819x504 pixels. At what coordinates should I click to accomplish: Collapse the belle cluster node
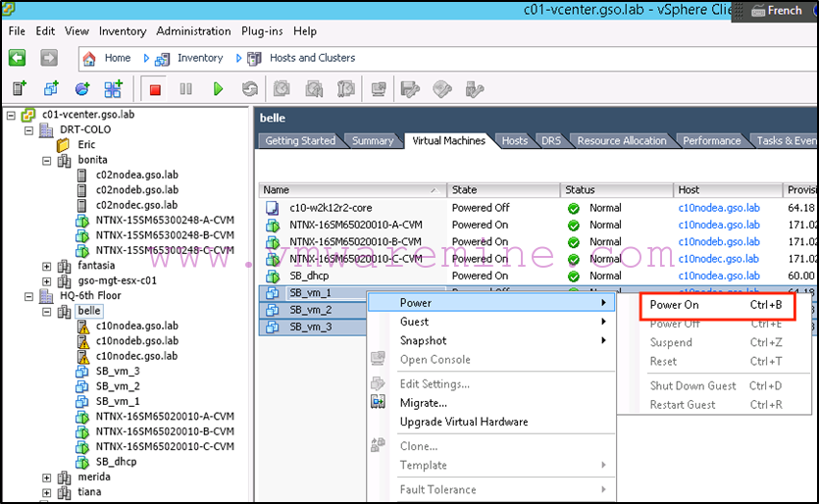point(46,312)
